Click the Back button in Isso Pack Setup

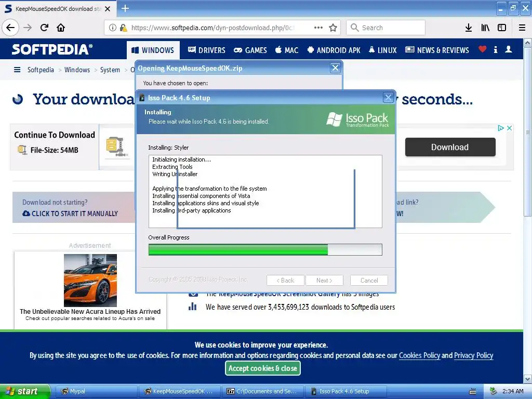(x=285, y=280)
